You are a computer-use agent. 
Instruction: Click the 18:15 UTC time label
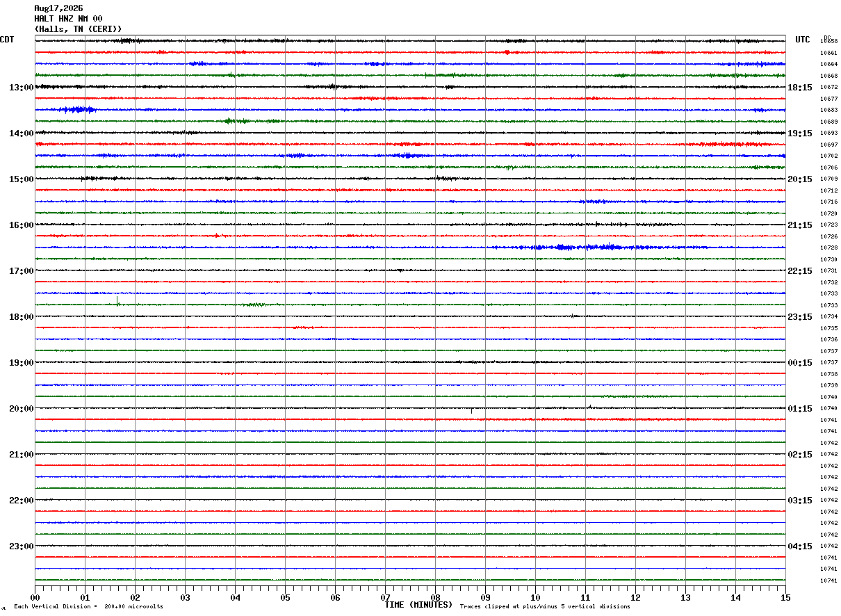pyautogui.click(x=800, y=88)
